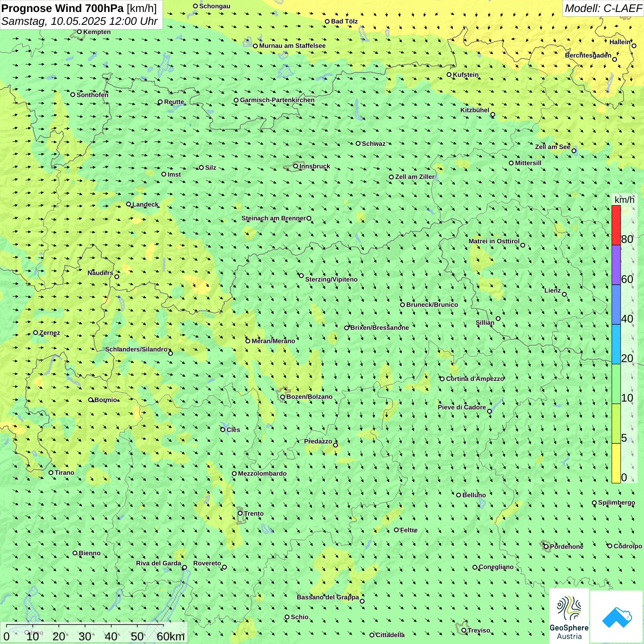Select the "Rovereto" town label
Image resolution: width=644 pixels, height=644 pixels.
[x=207, y=563]
